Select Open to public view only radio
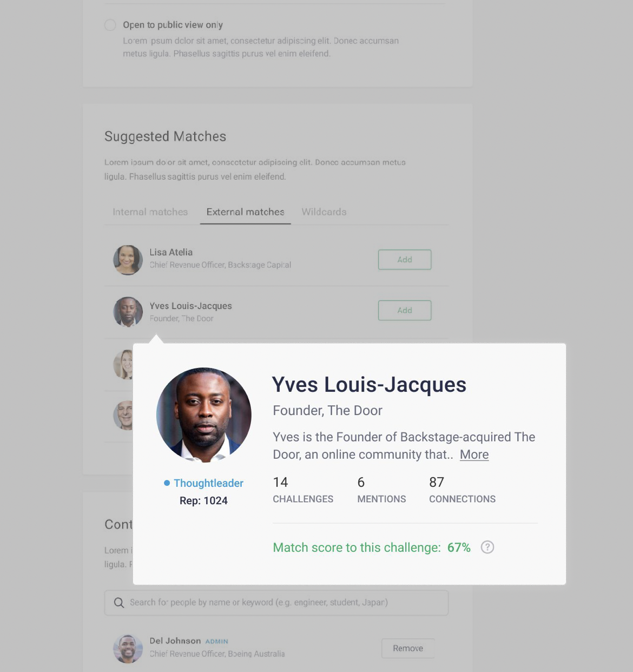The height and width of the screenshot is (672, 633). [110, 25]
